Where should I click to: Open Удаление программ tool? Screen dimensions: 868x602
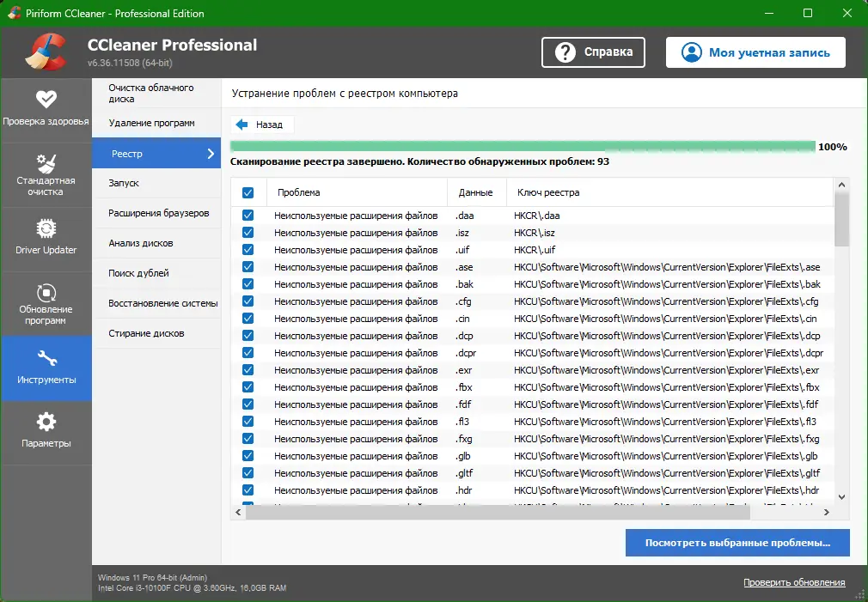[x=156, y=123]
